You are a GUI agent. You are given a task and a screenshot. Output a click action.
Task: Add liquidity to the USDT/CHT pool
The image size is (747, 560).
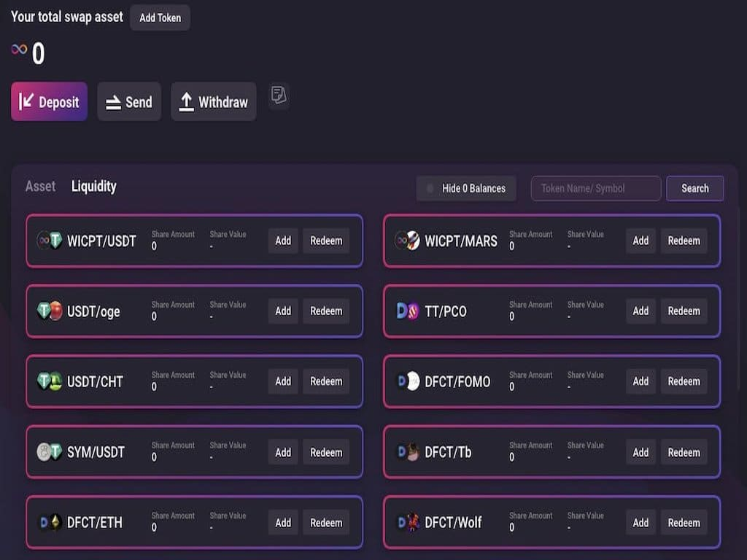click(283, 381)
